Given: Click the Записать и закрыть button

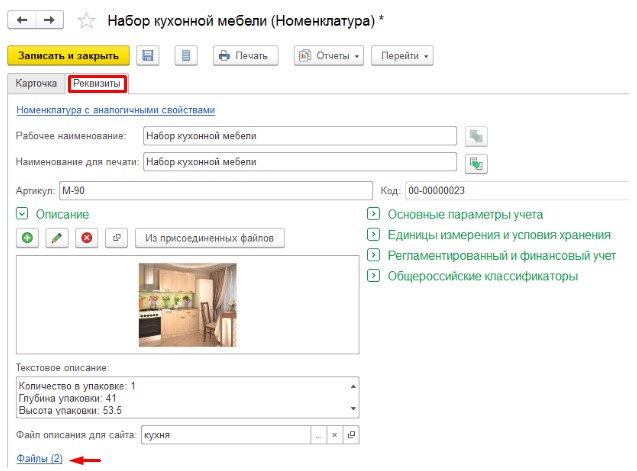Looking at the screenshot, I should (x=68, y=56).
